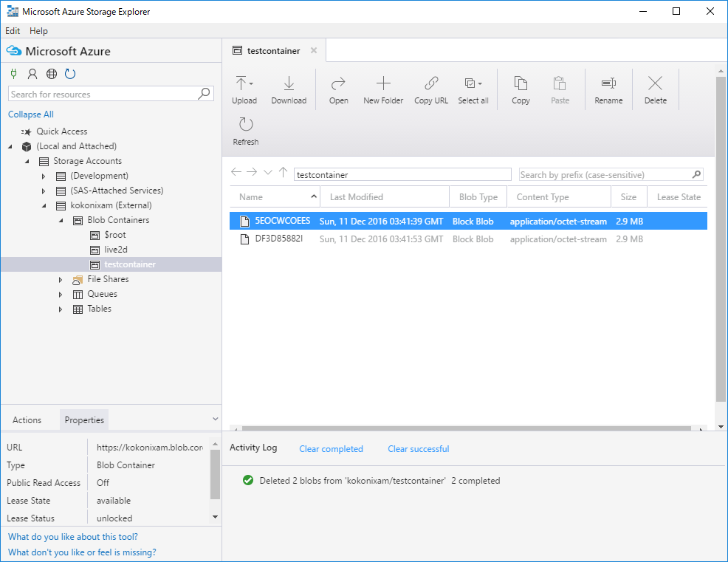Screen dimensions: 728x562
Task: Click 'What don't you like or feel is missing?'
Action: [82, 552]
